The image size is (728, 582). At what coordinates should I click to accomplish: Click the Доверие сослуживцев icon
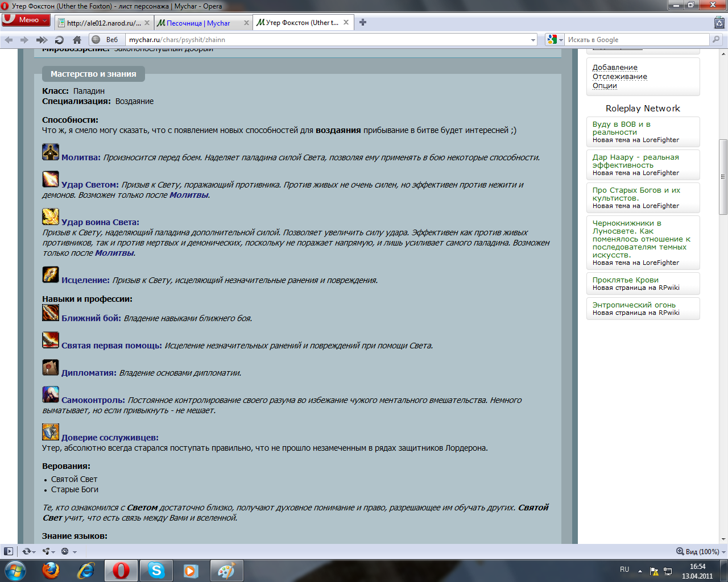51,432
